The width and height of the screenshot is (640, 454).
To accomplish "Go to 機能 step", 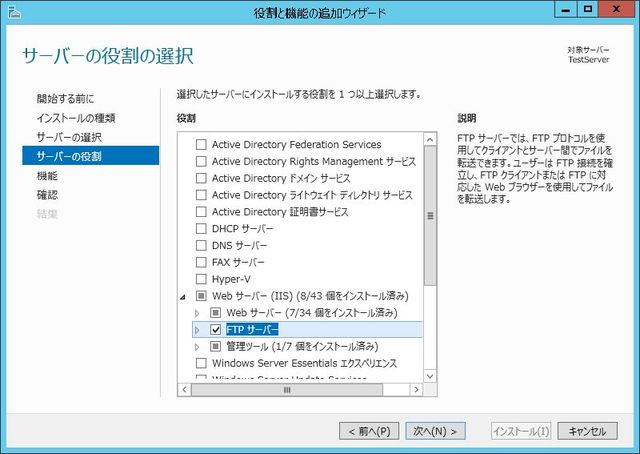I will pyautogui.click(x=47, y=176).
